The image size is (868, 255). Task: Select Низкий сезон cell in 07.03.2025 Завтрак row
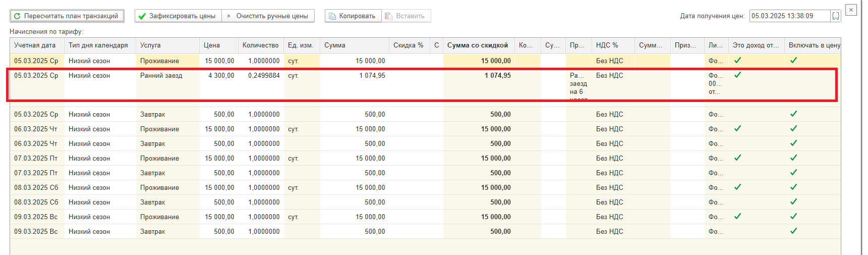(100, 173)
